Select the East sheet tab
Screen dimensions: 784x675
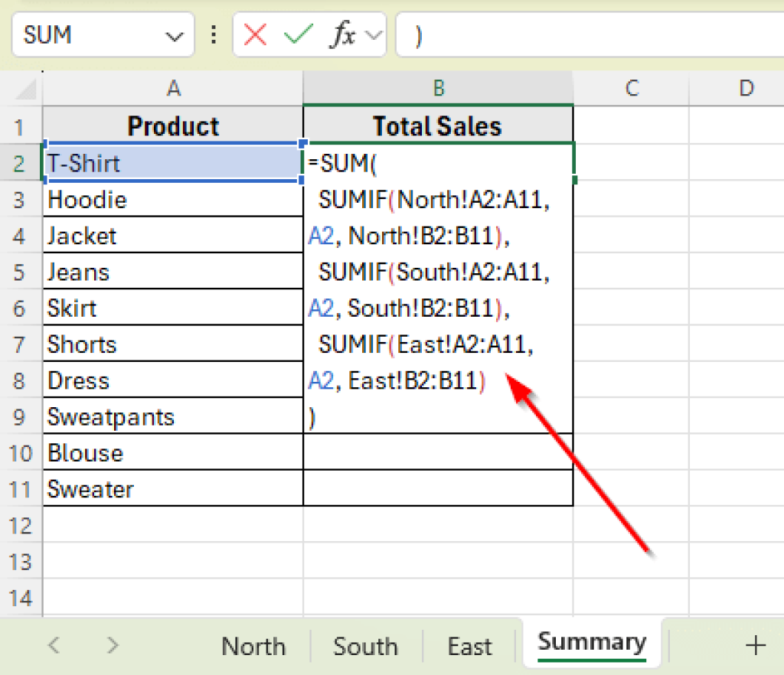pyautogui.click(x=469, y=646)
